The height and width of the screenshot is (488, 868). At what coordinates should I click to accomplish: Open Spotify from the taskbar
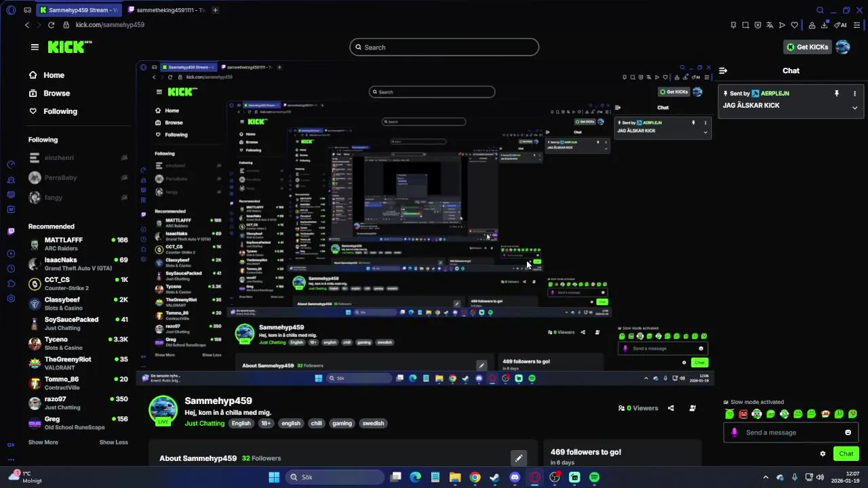[594, 477]
